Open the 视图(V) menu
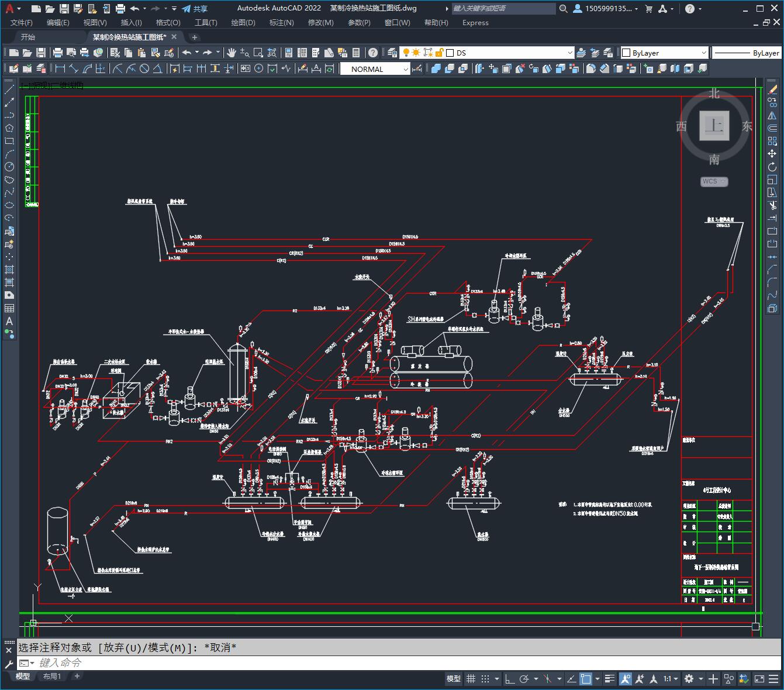The width and height of the screenshot is (784, 690). click(95, 22)
